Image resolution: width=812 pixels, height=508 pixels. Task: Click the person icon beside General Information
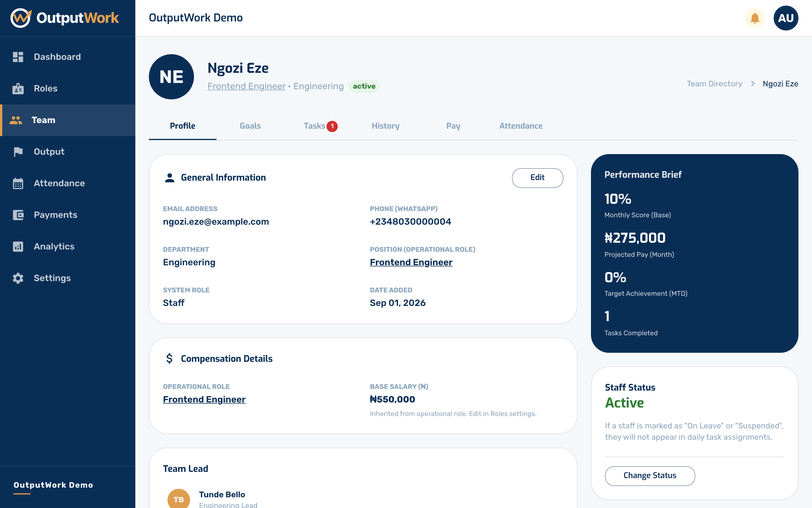click(x=170, y=178)
